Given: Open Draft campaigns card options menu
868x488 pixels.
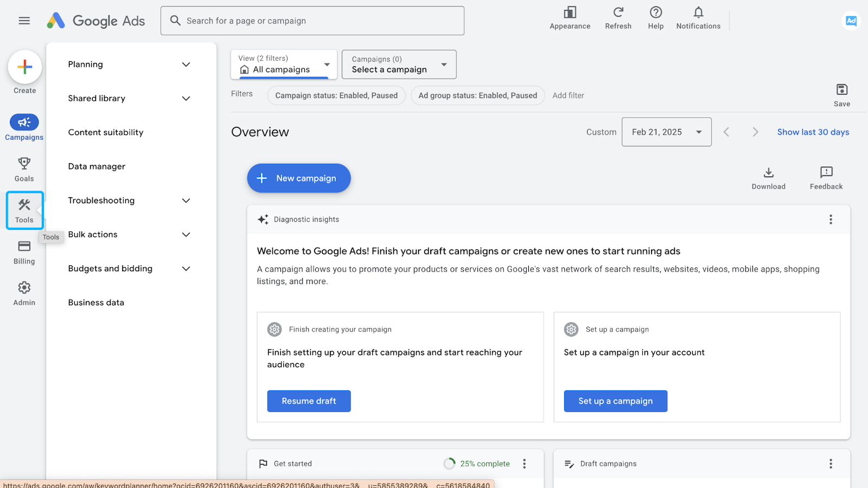Looking at the screenshot, I should [830, 464].
